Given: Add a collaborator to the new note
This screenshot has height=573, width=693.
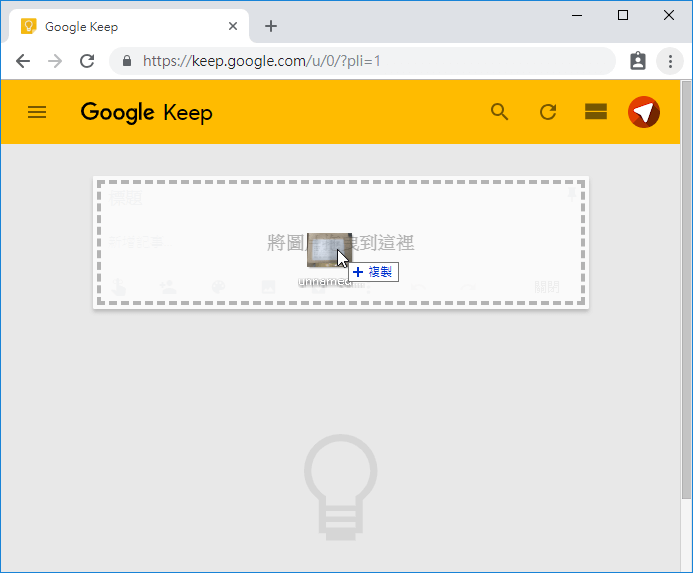Looking at the screenshot, I should (168, 287).
